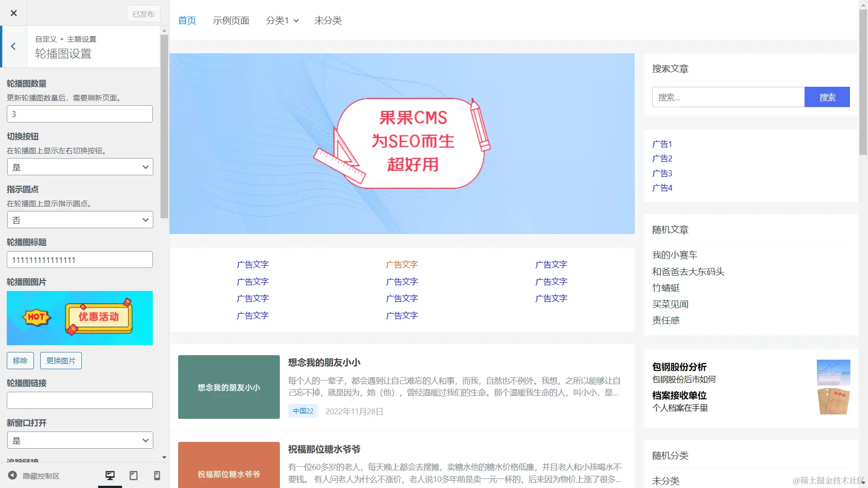868x488 pixels.
Task: Open the 切换按钮 dropdown
Action: coord(80,167)
